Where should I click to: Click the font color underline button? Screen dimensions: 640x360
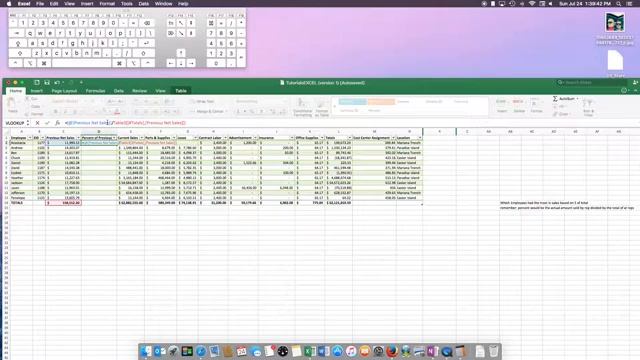117,111
